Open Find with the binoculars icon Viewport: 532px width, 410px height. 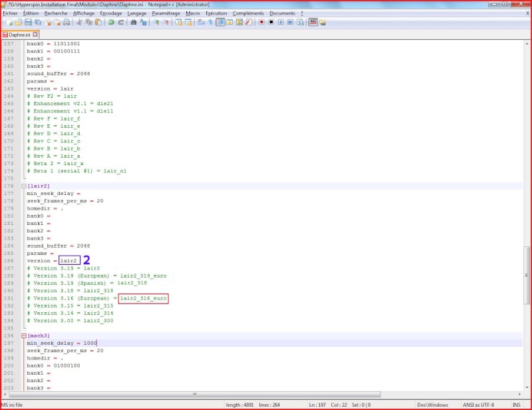click(x=134, y=23)
